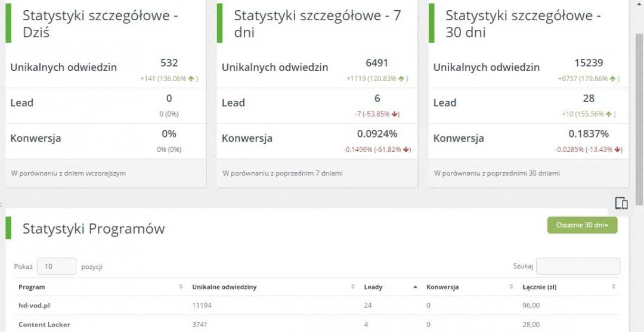Click green up arrow under 15239 visits
644x332 pixels.
[613, 79]
